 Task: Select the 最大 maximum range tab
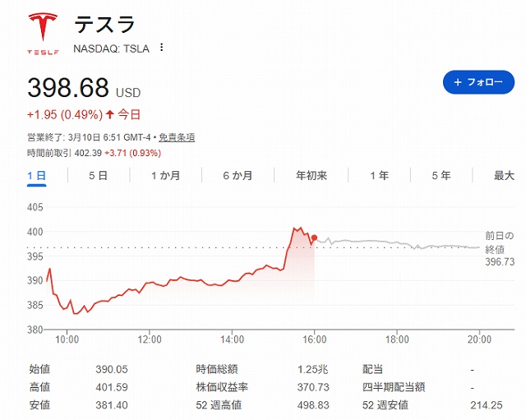click(x=504, y=175)
